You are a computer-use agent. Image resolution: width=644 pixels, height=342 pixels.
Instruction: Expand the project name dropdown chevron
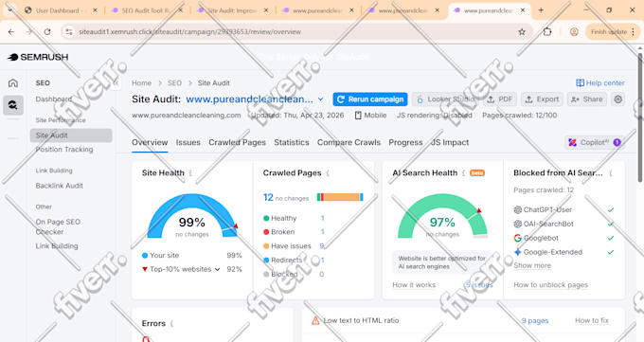[x=321, y=99]
